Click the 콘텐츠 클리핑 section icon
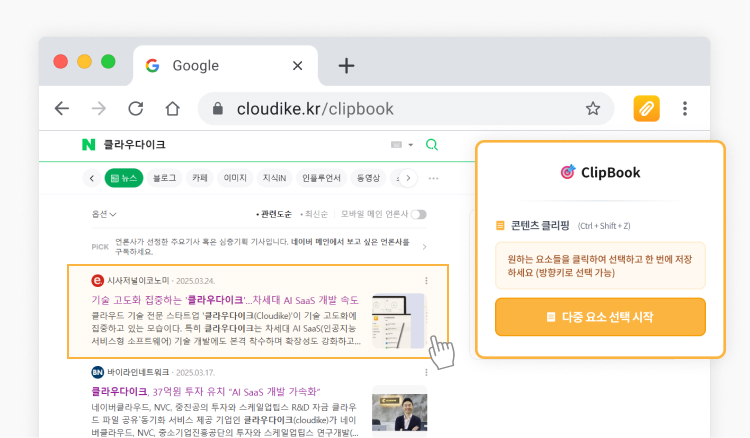The width and height of the screenshot is (750, 438). point(500,225)
